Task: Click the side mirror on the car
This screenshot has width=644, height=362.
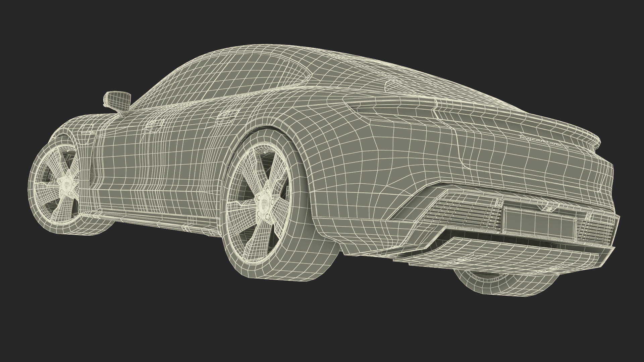Action: 117,100
